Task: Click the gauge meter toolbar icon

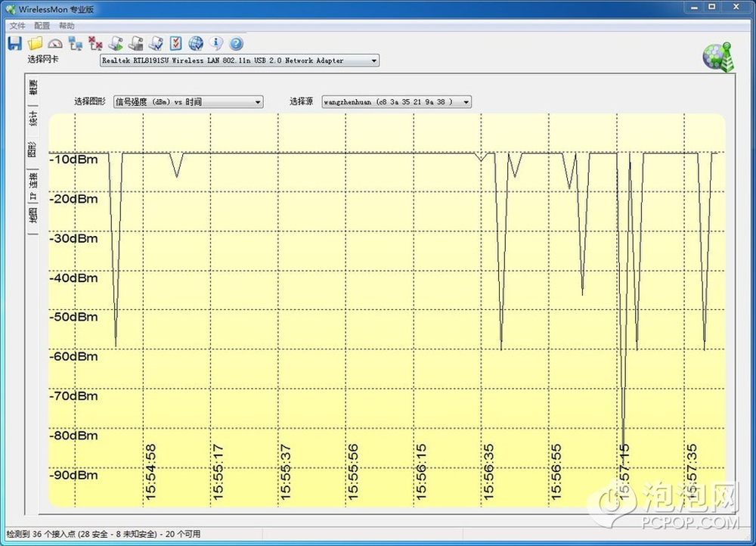Action: pos(55,44)
